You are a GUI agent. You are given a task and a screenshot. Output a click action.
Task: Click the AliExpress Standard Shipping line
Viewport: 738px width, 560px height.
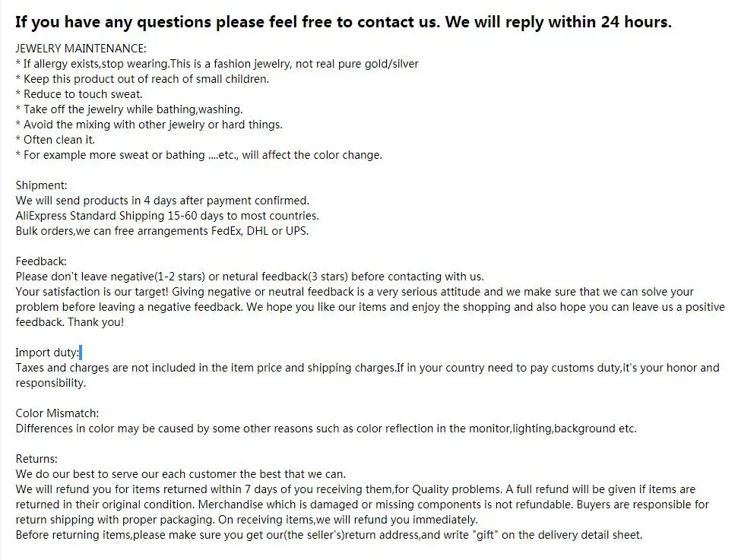pyautogui.click(x=167, y=216)
